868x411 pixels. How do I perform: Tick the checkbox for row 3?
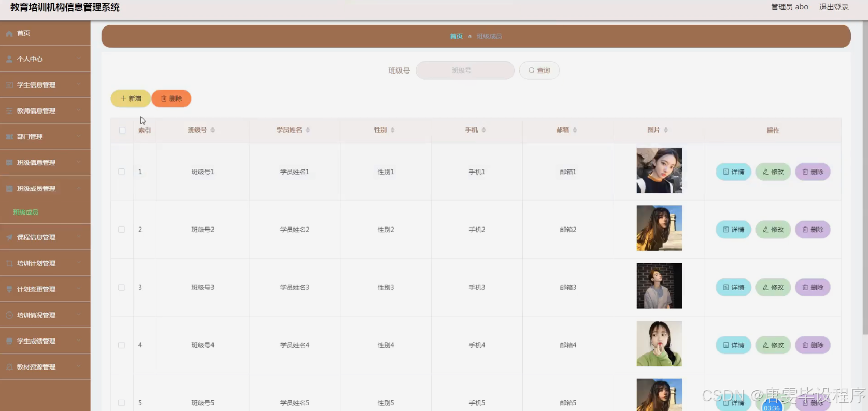[122, 287]
